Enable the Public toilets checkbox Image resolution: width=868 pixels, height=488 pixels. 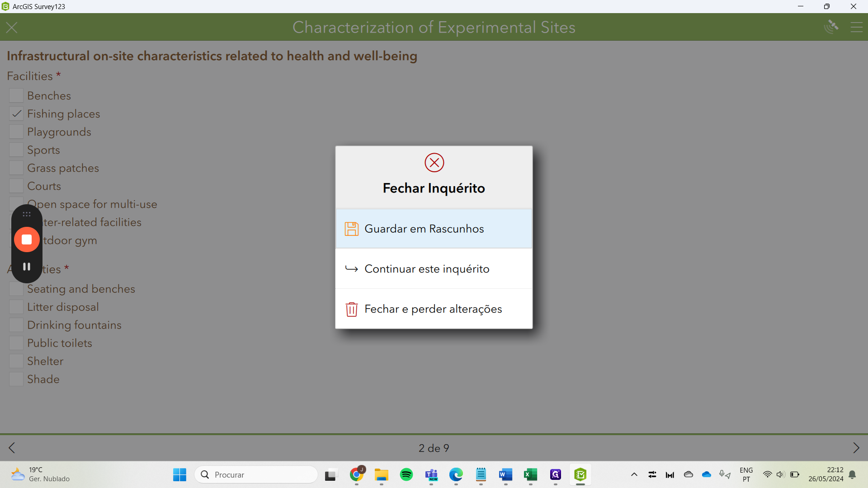[16, 343]
